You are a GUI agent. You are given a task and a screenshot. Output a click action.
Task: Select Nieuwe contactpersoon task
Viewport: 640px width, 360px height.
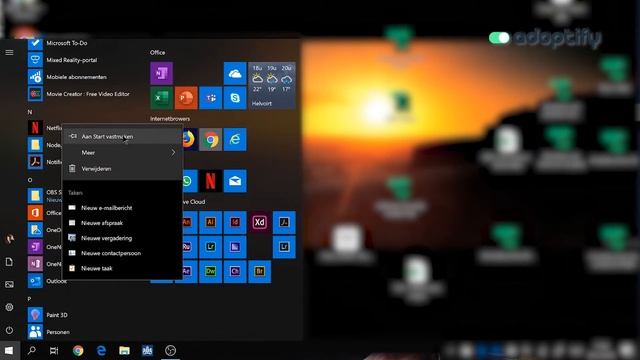coord(122,253)
